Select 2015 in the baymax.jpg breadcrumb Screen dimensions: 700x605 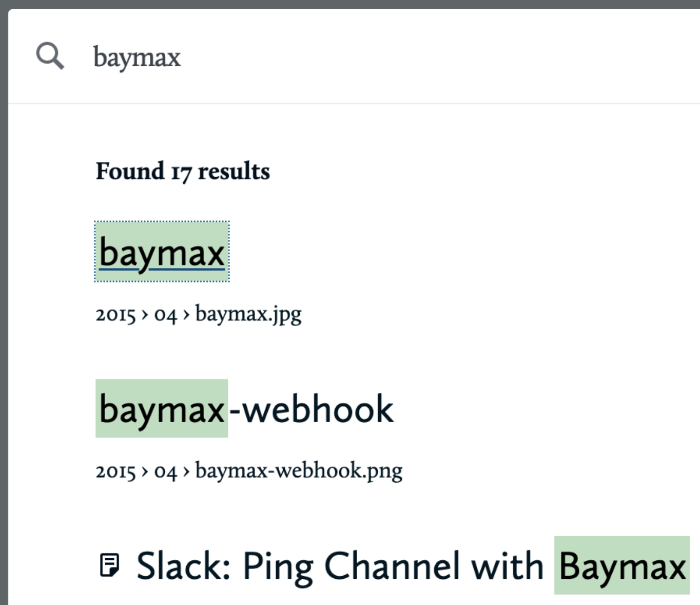click(116, 314)
